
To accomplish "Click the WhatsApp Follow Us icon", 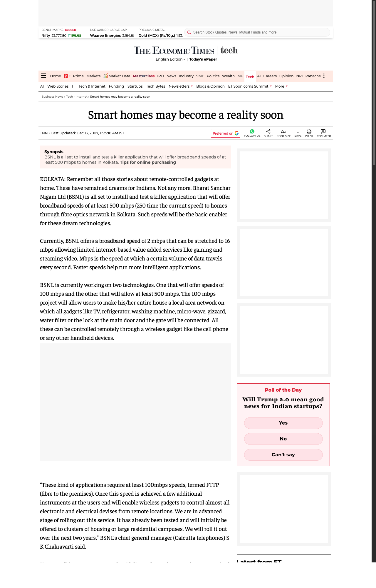I will click(252, 131).
